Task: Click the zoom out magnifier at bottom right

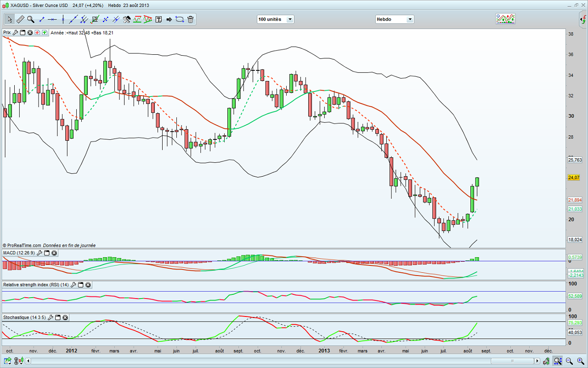Action: (x=569, y=361)
